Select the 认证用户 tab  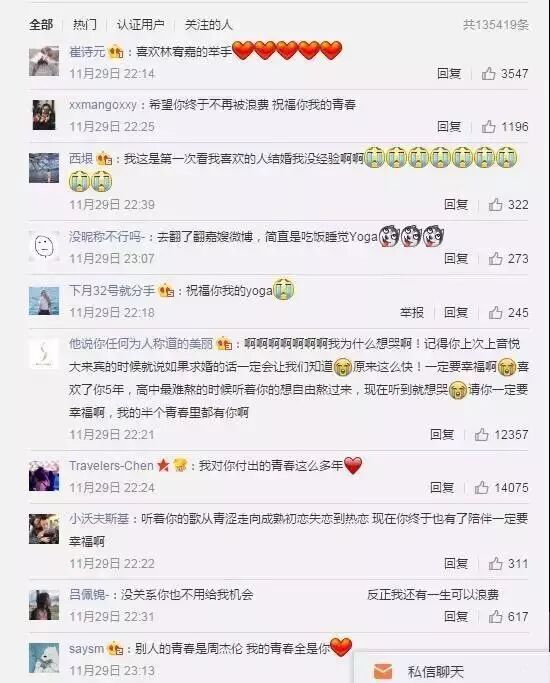141,25
